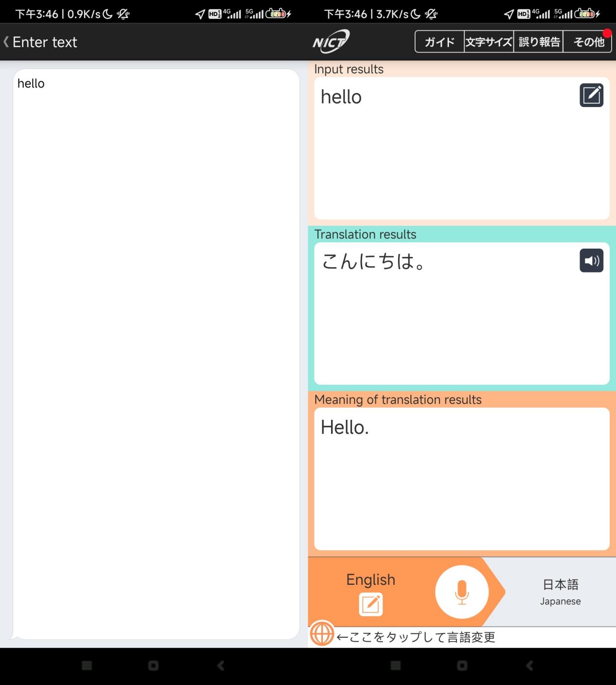Play the speaker icon for こんにちは。

(591, 260)
